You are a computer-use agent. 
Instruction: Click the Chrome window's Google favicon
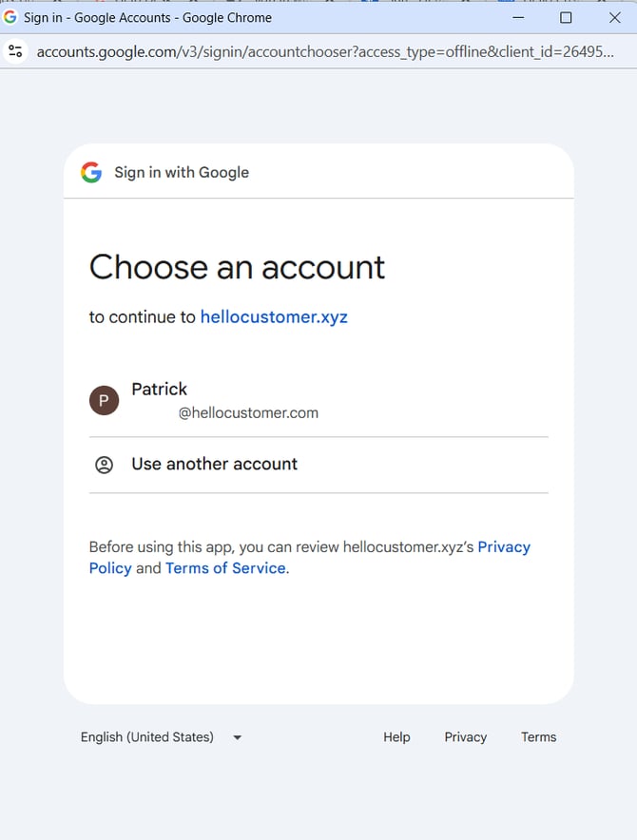pyautogui.click(x=10, y=17)
